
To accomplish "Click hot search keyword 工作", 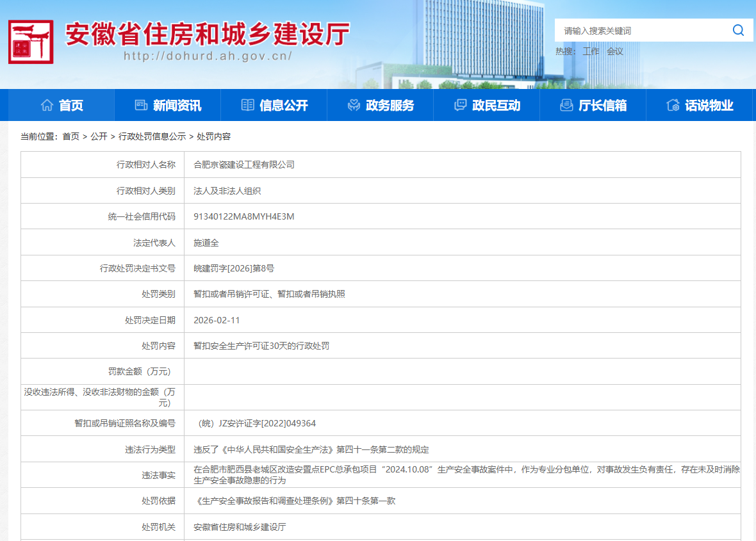I will pyautogui.click(x=591, y=51).
